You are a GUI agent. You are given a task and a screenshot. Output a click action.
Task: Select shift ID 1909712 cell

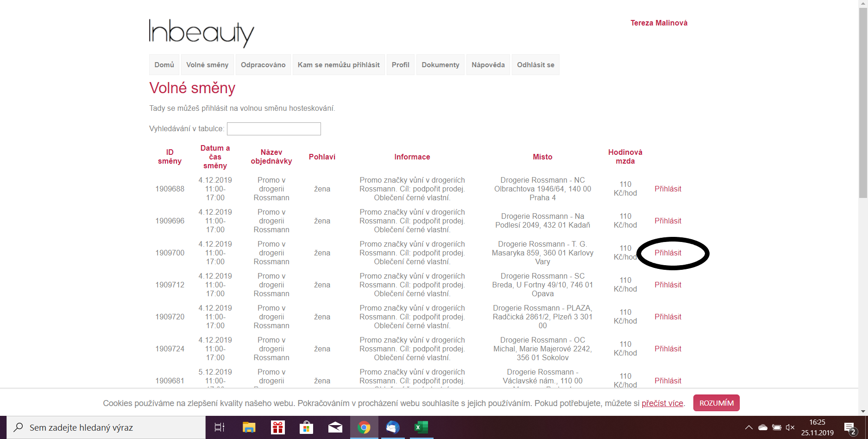click(x=170, y=285)
